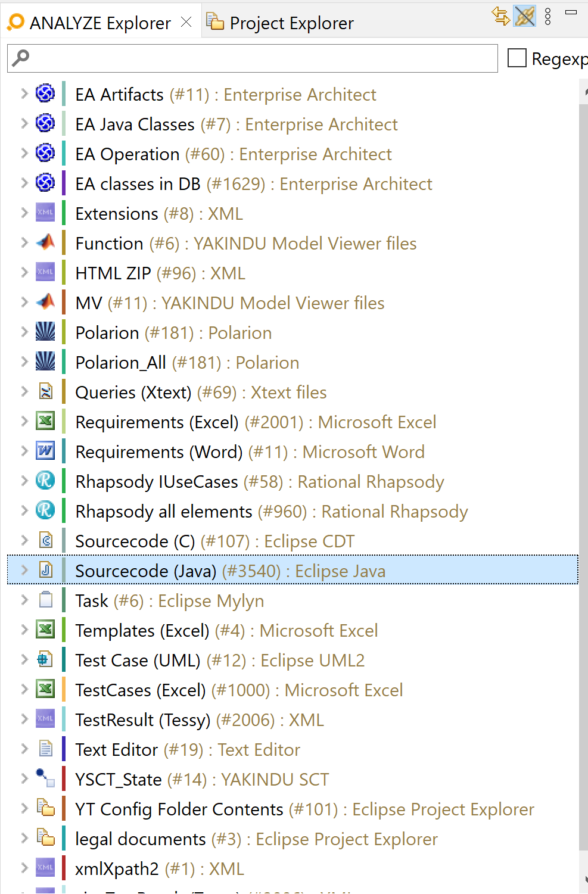Select the 'Templates (Excel)' row text
This screenshot has height=894, width=588.
(142, 631)
